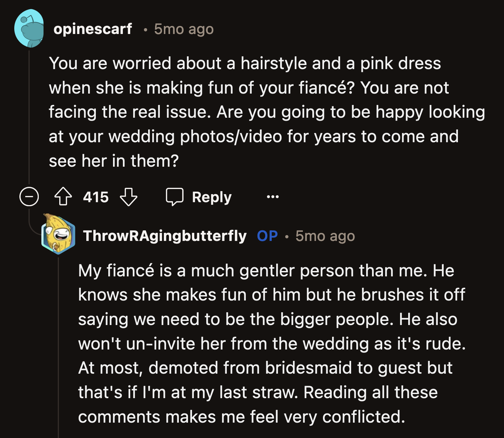Expand the three-dot options for the comment
This screenshot has height=438, width=504.
pos(273,197)
